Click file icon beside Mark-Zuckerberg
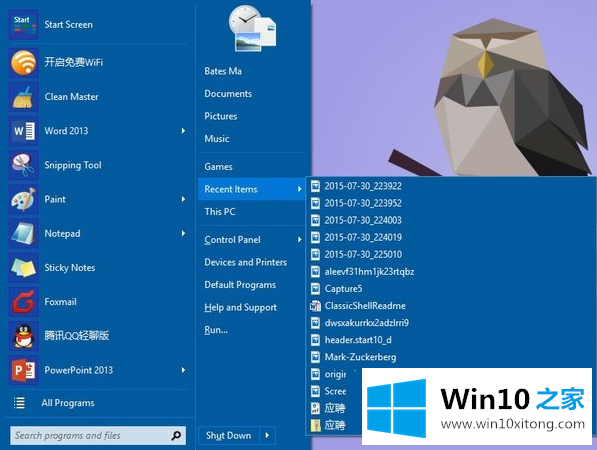 coord(315,357)
